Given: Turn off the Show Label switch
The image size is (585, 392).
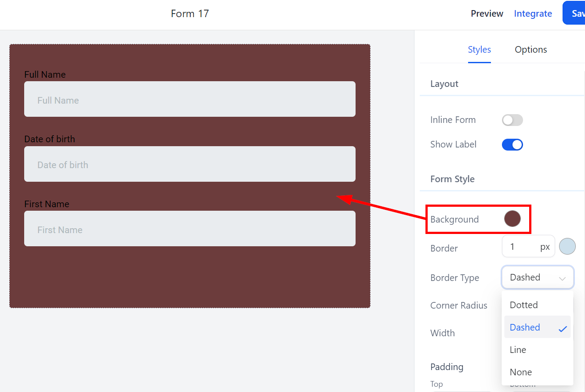Looking at the screenshot, I should pyautogui.click(x=512, y=144).
